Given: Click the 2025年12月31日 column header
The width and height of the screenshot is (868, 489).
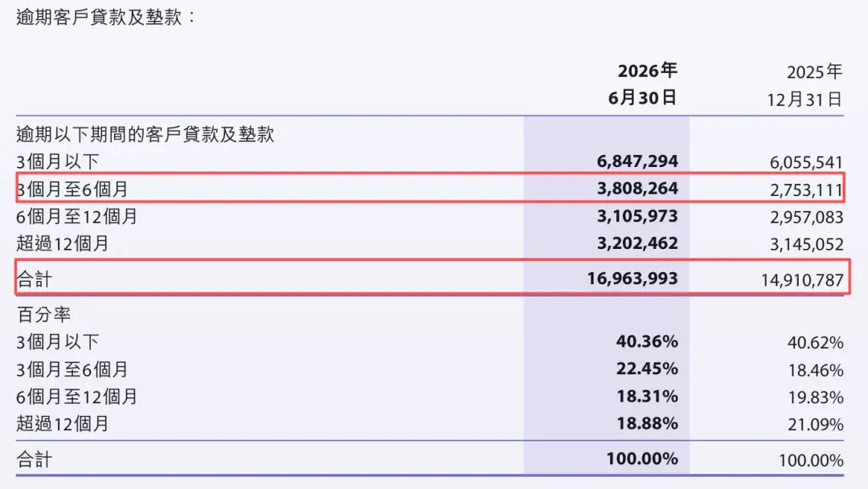Looking at the screenshot, I should point(805,86).
